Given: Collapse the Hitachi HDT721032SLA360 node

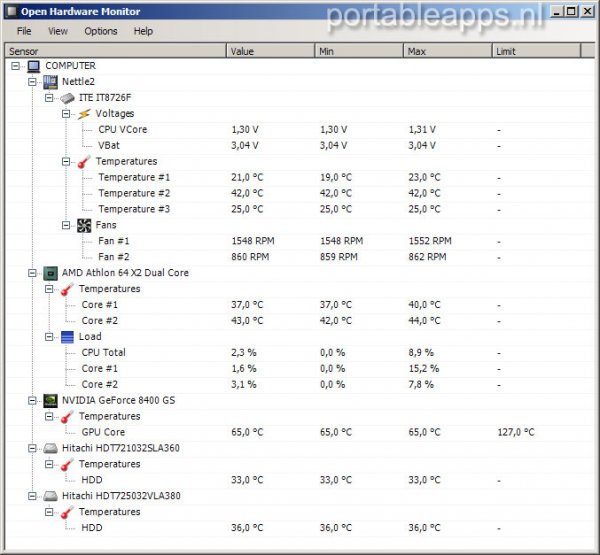Looking at the screenshot, I should [x=32, y=449].
